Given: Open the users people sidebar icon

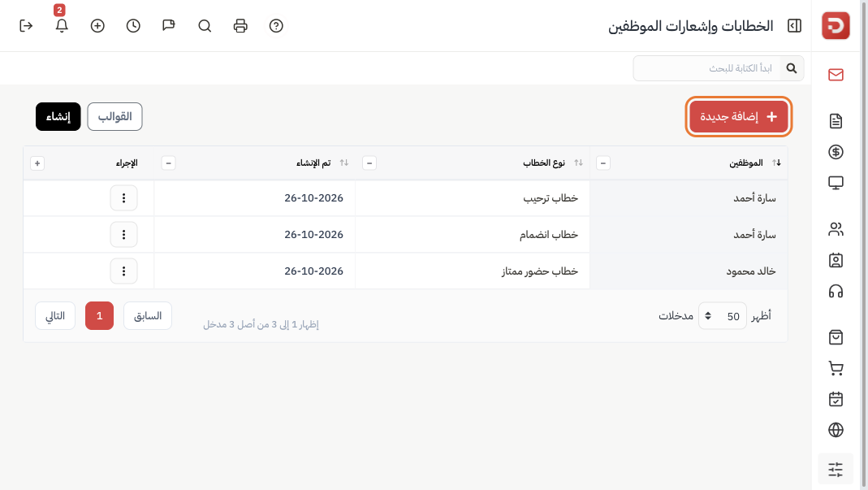Looking at the screenshot, I should coord(836,229).
